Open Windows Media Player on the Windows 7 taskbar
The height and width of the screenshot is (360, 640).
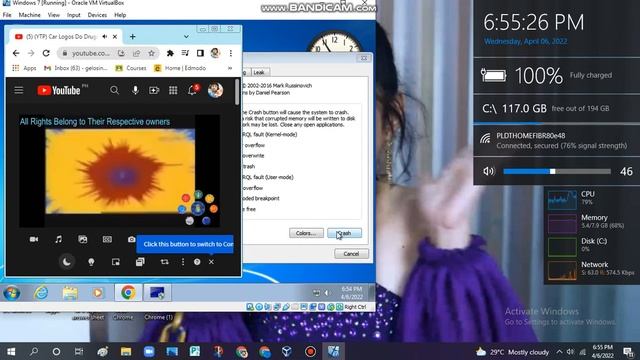(x=98, y=293)
